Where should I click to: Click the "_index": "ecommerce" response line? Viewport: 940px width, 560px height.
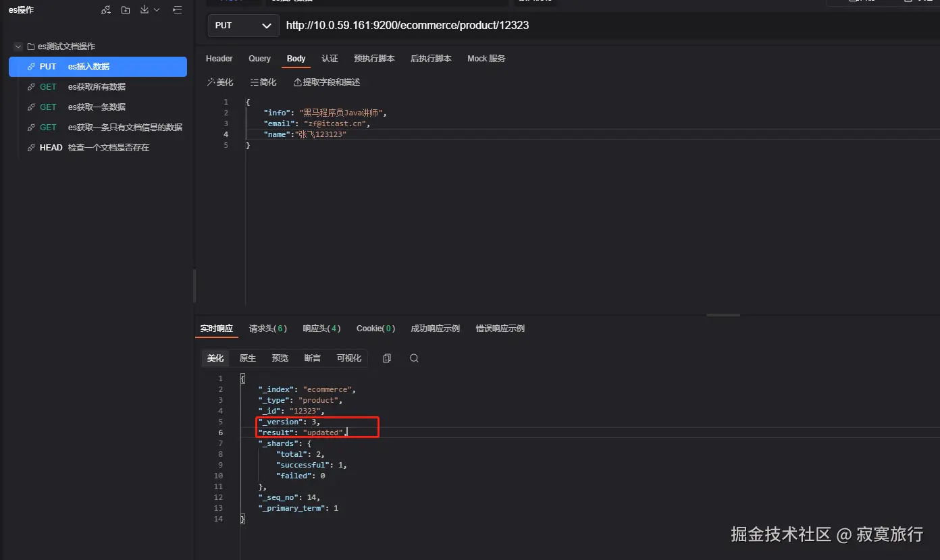[x=307, y=389]
